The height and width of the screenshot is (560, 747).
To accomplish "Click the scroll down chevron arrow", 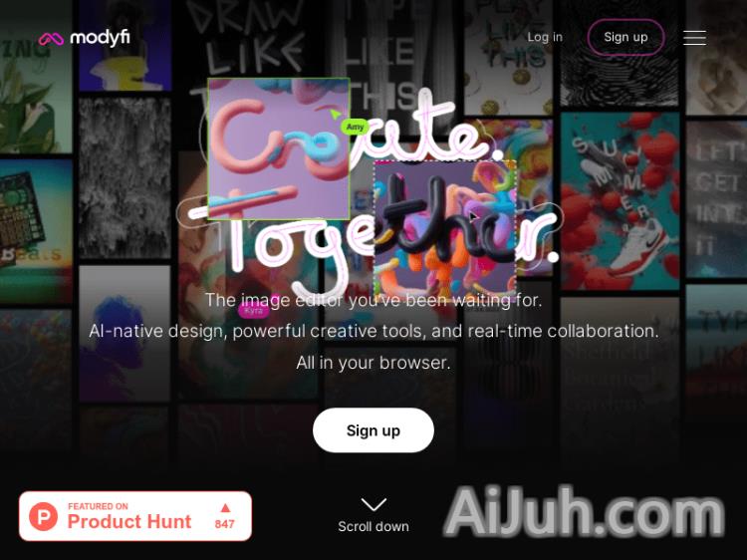I will click(373, 504).
